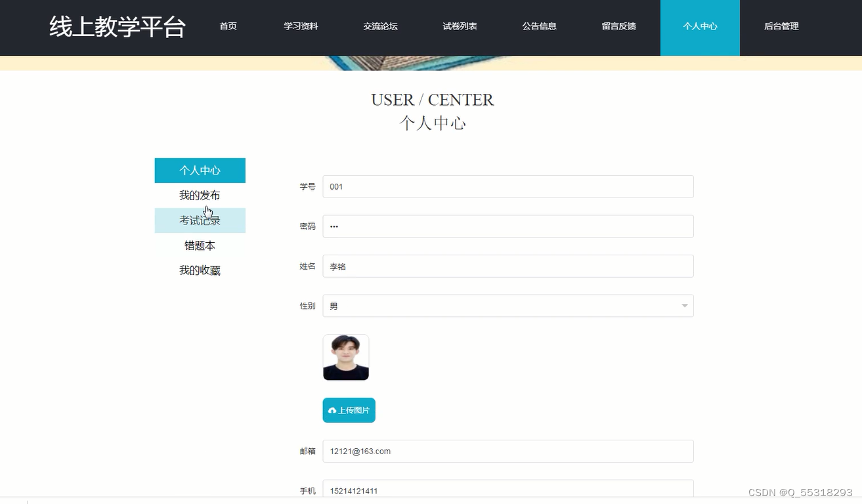Open 考试记录 from the sidebar
Screen dimensions: 862x504
tap(200, 220)
